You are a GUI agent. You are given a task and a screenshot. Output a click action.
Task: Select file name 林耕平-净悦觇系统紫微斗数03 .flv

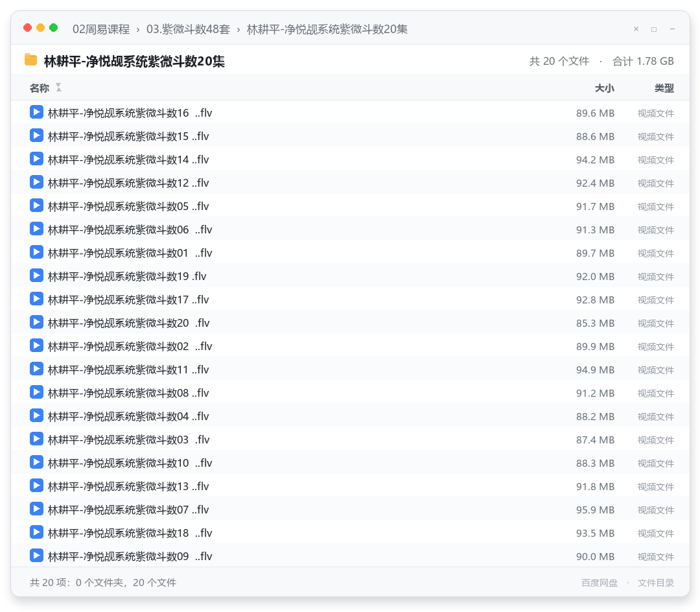(x=128, y=440)
